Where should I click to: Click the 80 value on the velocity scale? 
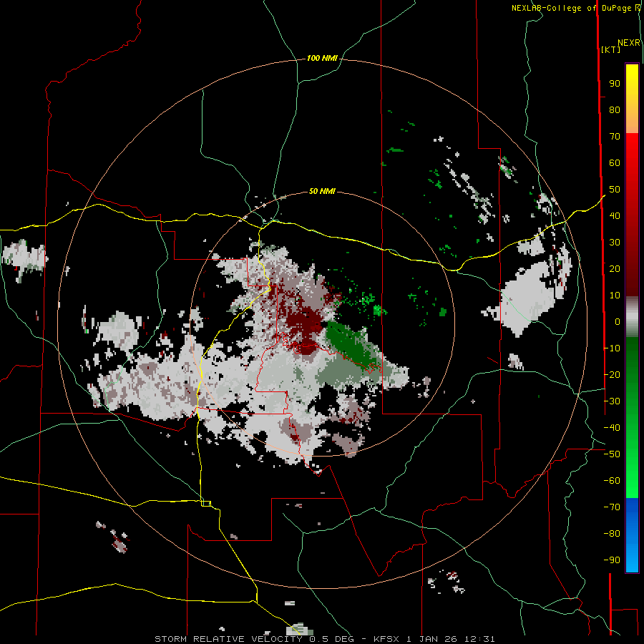click(x=615, y=110)
